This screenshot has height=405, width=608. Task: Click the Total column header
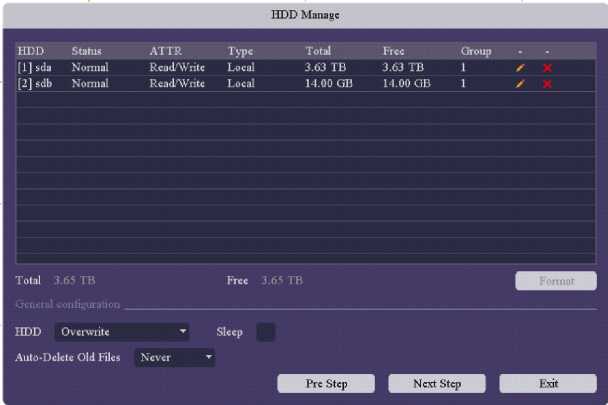[x=318, y=50]
